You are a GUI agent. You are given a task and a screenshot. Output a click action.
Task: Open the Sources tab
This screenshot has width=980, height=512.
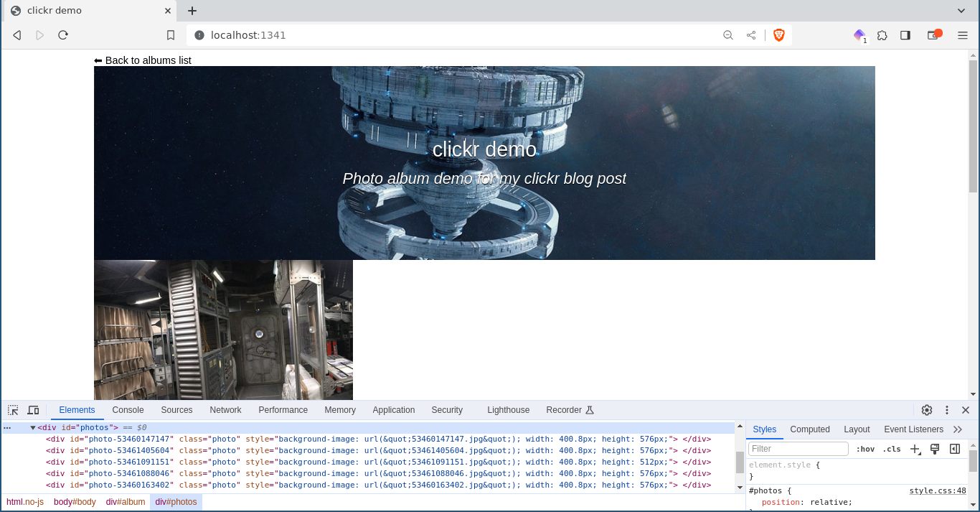(x=176, y=410)
